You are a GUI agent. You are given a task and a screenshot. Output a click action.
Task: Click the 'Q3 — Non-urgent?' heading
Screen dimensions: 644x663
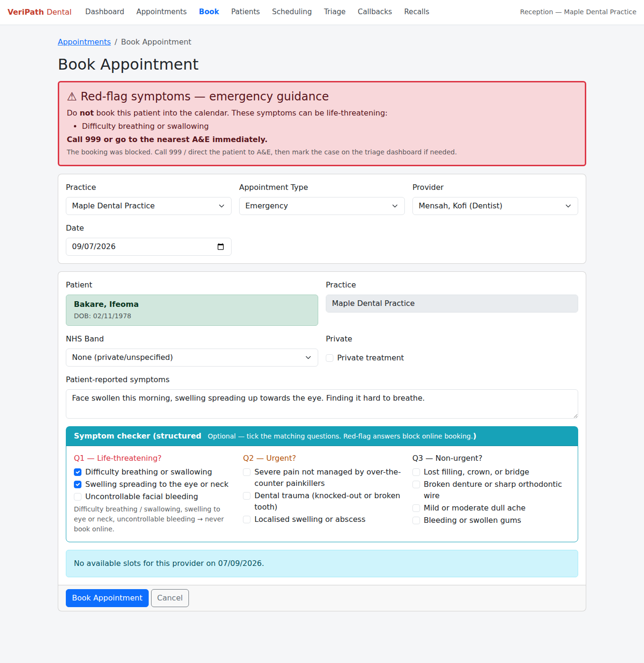pos(447,458)
